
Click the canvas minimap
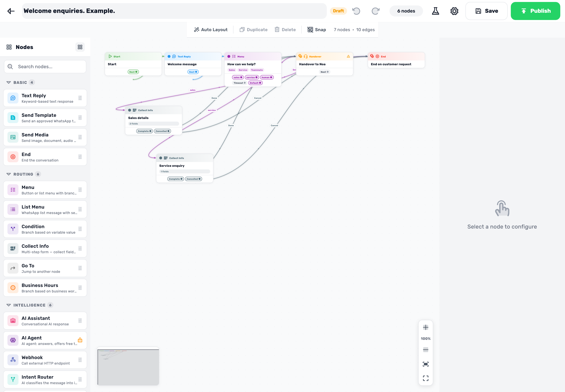[x=128, y=366]
